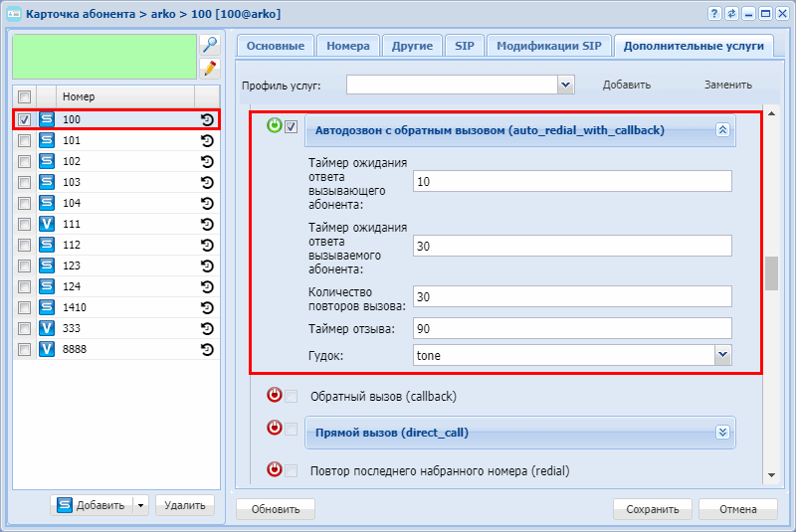Click the virtual type icon of number 111
Screen dimensions: 796x532
[x=47, y=224]
